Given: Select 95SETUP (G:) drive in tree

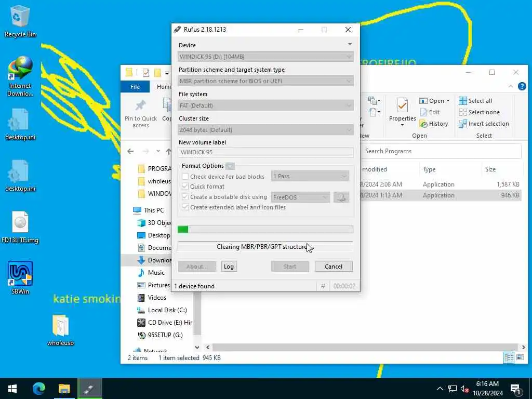Looking at the screenshot, I should [x=160, y=335].
